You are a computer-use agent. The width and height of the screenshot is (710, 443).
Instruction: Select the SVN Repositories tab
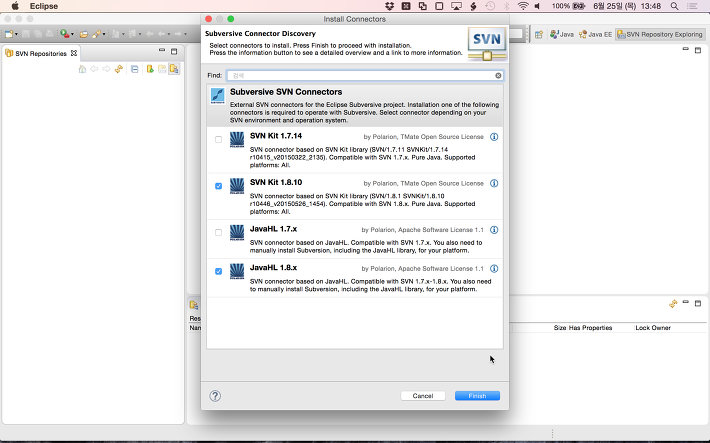pos(41,53)
